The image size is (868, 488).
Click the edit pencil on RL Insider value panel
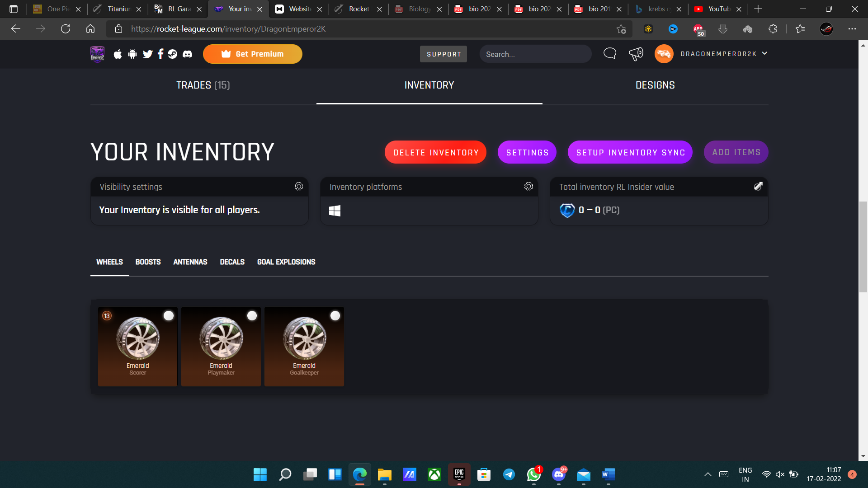(x=758, y=186)
